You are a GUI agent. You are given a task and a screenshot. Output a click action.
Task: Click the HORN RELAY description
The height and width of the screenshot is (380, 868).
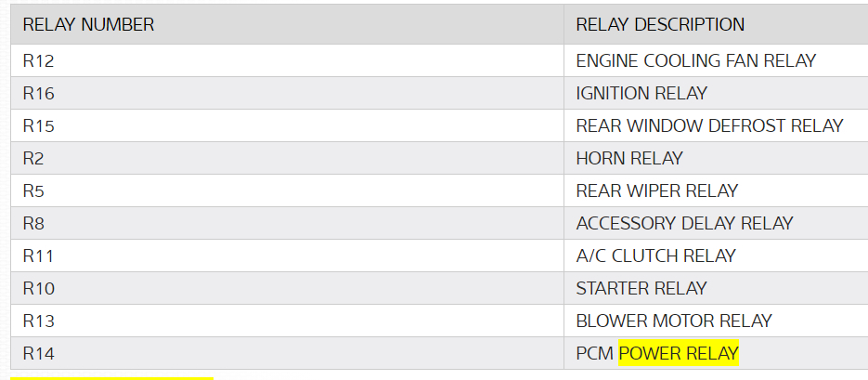pyautogui.click(x=629, y=158)
